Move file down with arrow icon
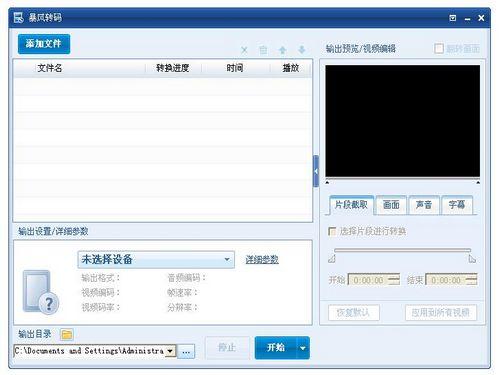Image resolution: width=500 pixels, height=375 pixels. pos(302,50)
